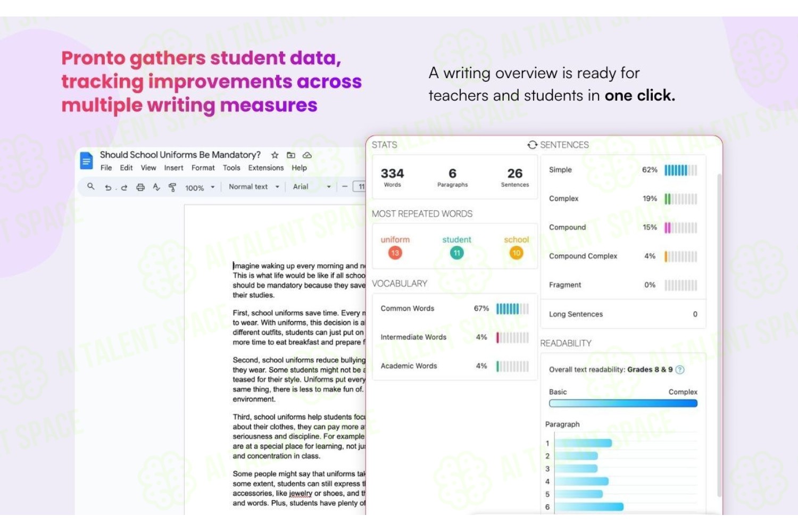The image size is (798, 532).
Task: Click the repeated word school
Action: [x=516, y=239]
